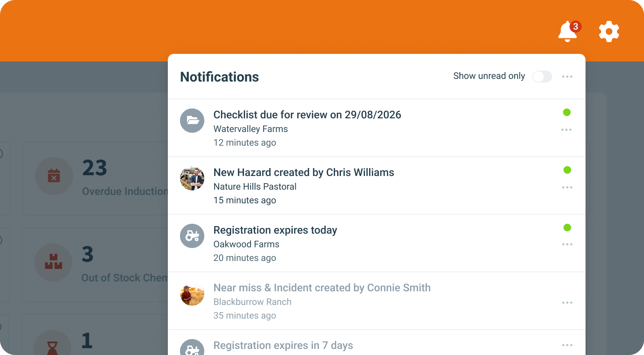
Task: Open more options for Oakwood Farms notification
Action: (567, 244)
